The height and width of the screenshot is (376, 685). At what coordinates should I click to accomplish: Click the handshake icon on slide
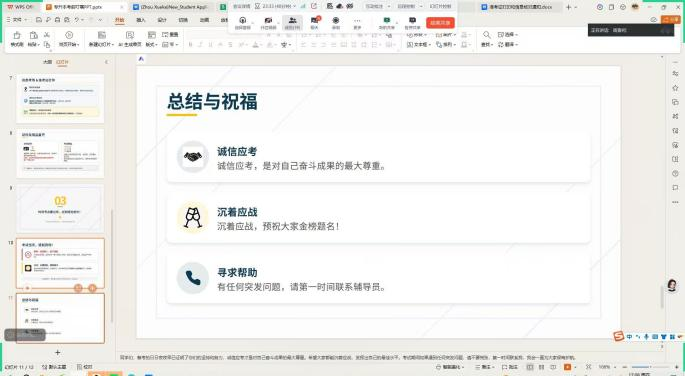[x=193, y=156]
